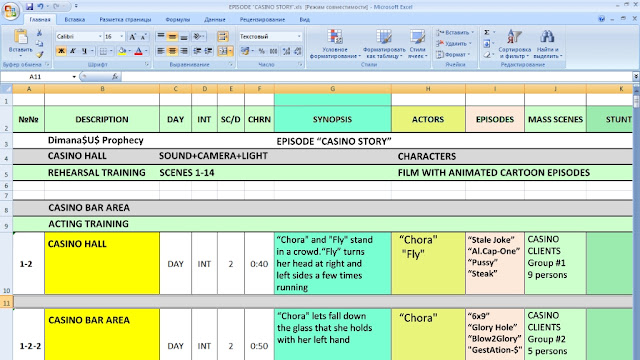
Task: Apply bottom vertical alignment
Action: 184,37
